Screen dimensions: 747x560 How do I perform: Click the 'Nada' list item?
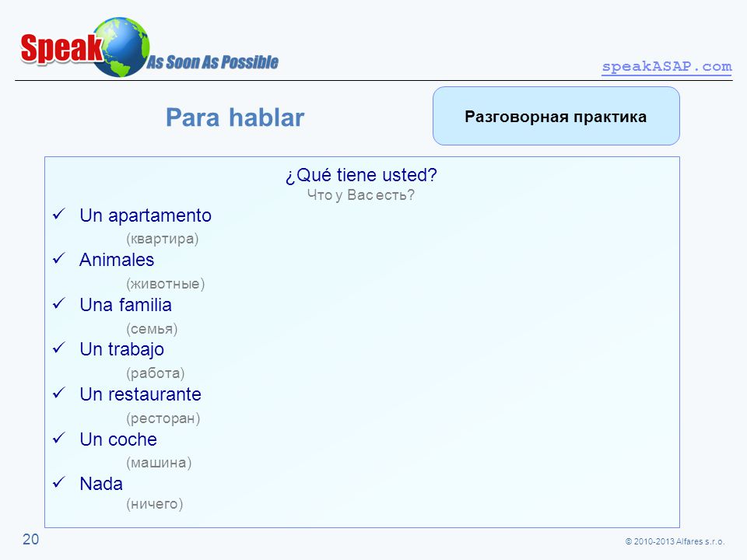101,484
